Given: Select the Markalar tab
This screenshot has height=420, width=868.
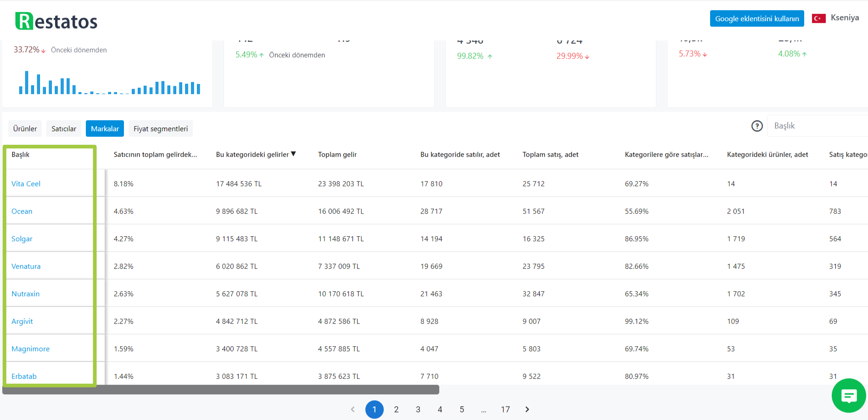Looking at the screenshot, I should [x=105, y=129].
